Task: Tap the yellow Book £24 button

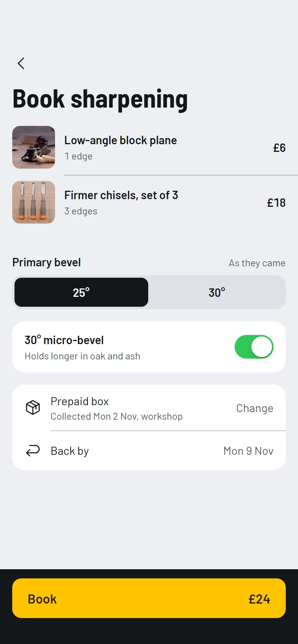Action: click(149, 598)
